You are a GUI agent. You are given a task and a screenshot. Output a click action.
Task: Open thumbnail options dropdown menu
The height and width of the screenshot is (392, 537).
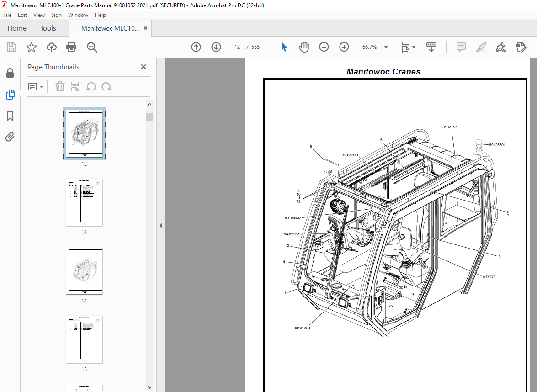[x=36, y=87]
